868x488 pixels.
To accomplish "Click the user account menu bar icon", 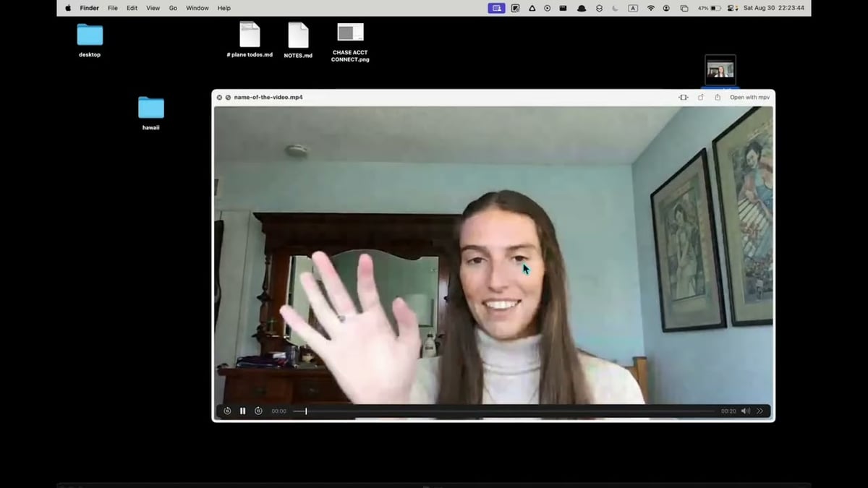I will tap(666, 8).
